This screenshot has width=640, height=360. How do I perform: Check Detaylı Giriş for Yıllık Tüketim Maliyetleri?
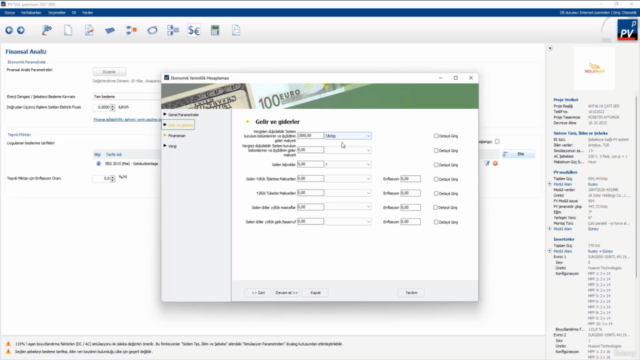436,193
